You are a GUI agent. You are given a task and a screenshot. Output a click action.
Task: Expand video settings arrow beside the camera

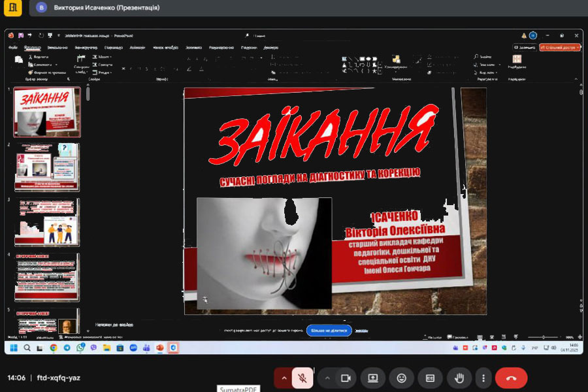click(x=327, y=378)
